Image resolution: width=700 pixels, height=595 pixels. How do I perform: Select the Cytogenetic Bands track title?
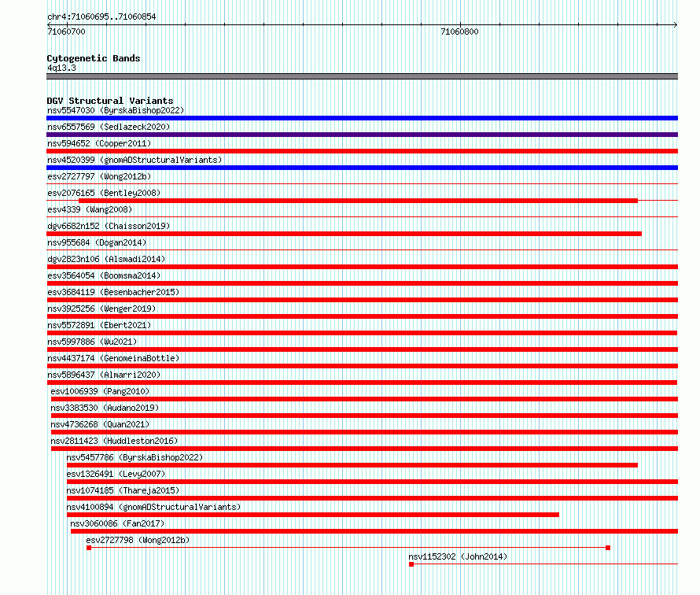(x=94, y=58)
